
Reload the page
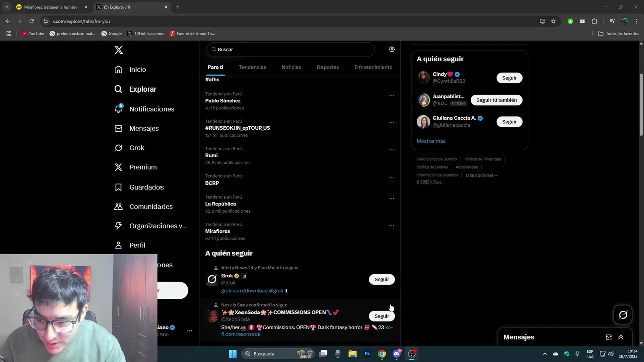coord(31,21)
